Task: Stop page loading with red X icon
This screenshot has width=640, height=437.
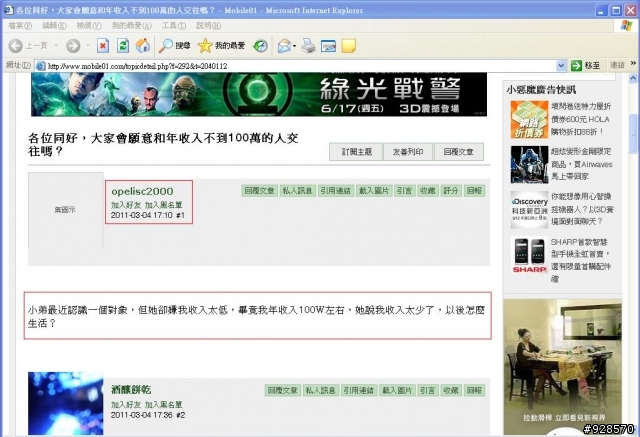Action: point(103,46)
